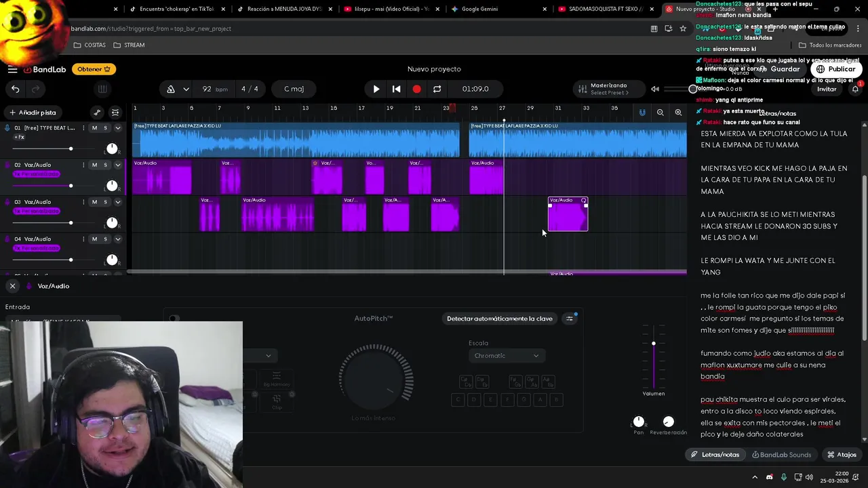This screenshot has height=488, width=868.
Task: Redo the last undone action
Action: click(35, 89)
